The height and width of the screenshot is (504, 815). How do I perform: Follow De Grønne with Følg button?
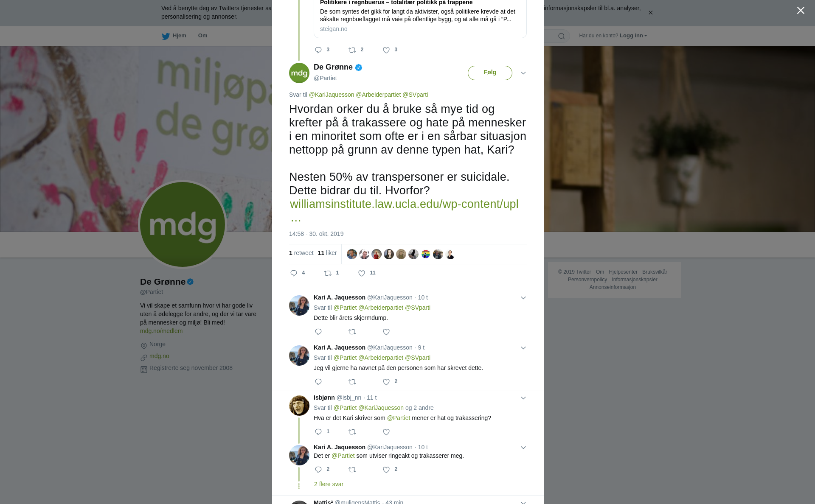[490, 73]
